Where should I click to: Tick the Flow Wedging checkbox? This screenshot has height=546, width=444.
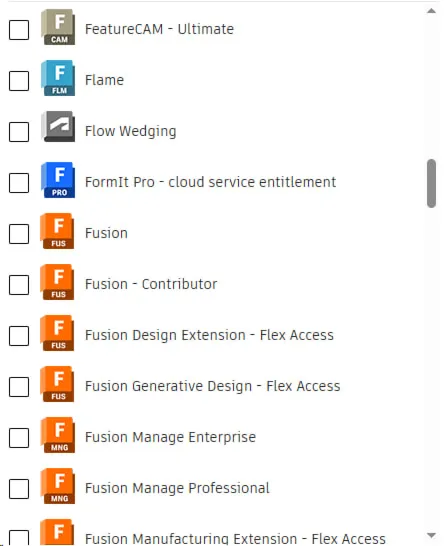(x=19, y=132)
